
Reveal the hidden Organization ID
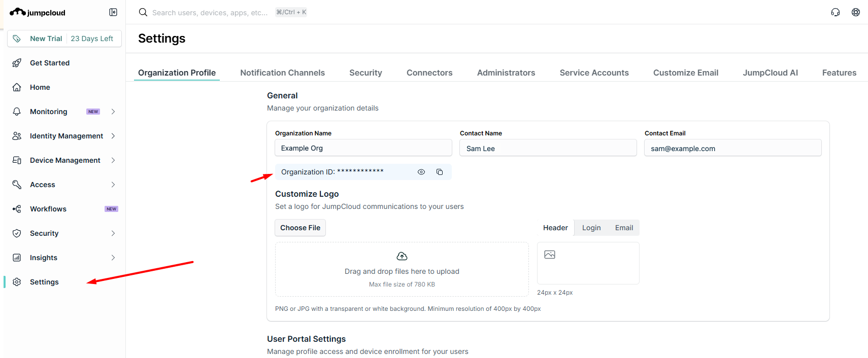tap(421, 172)
